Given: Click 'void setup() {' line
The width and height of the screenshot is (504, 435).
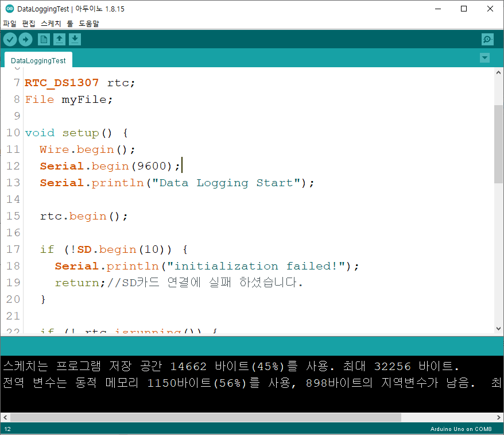Looking at the screenshot, I should (x=76, y=133).
